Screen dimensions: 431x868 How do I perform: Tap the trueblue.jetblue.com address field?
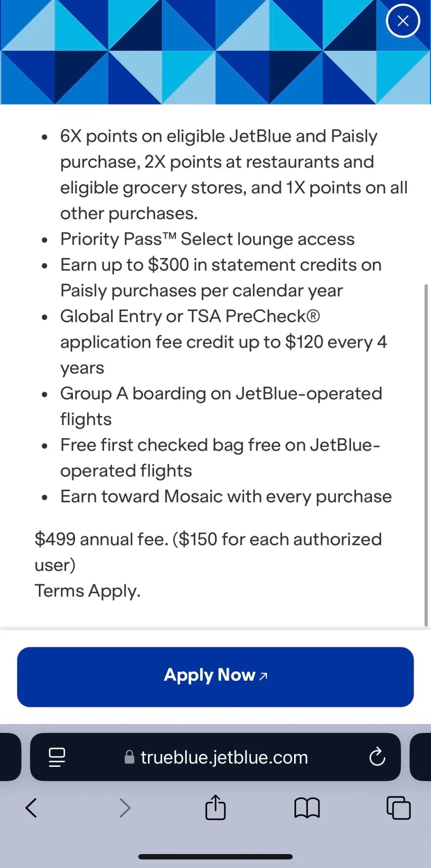pyautogui.click(x=215, y=757)
